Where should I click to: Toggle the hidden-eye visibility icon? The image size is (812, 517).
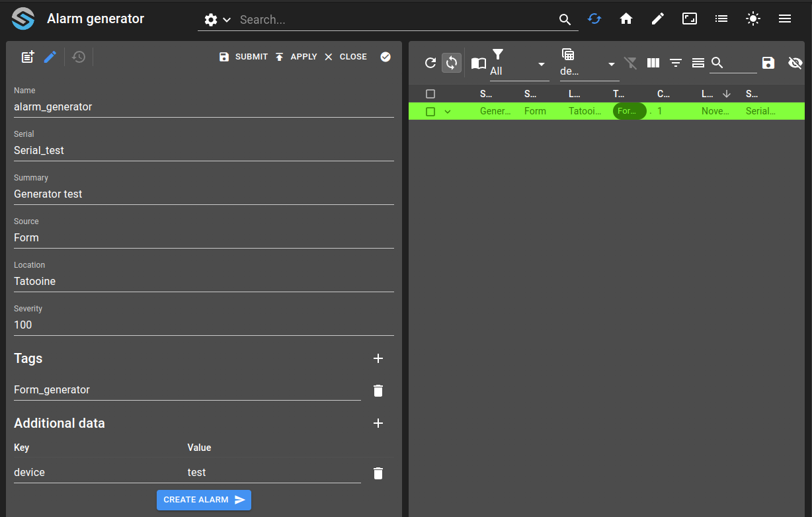tap(795, 63)
